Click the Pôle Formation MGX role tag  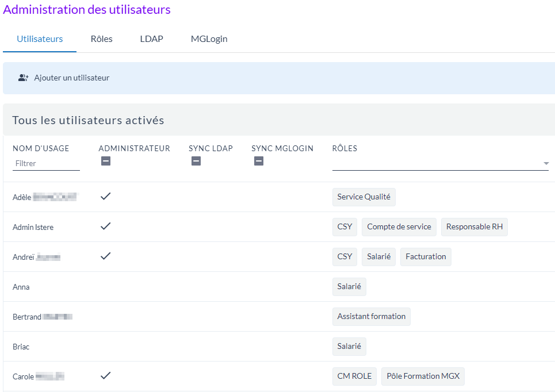(423, 376)
